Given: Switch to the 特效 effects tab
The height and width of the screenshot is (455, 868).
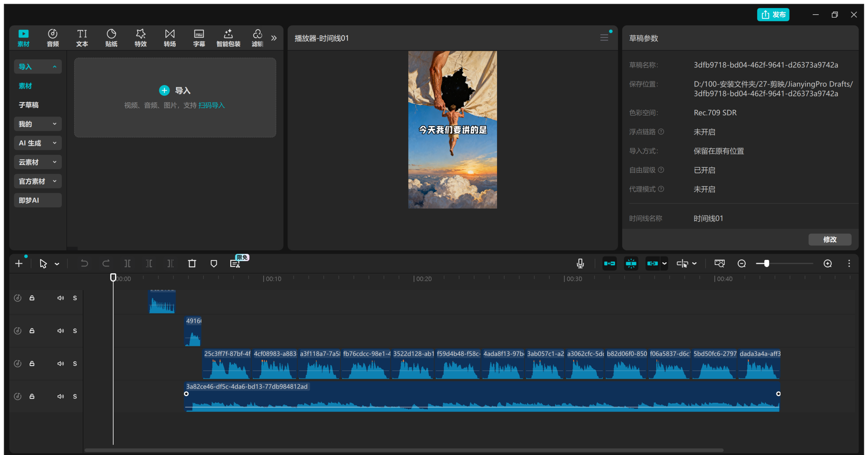Looking at the screenshot, I should click(x=140, y=38).
